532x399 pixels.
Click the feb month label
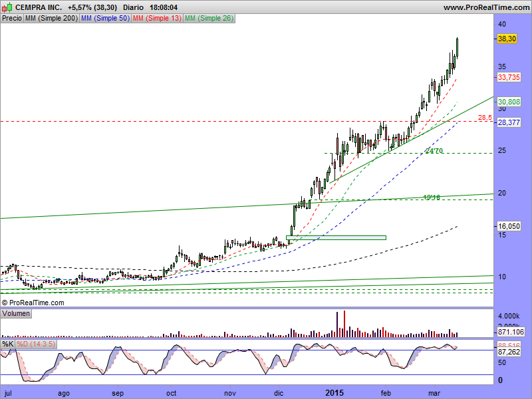click(x=386, y=393)
